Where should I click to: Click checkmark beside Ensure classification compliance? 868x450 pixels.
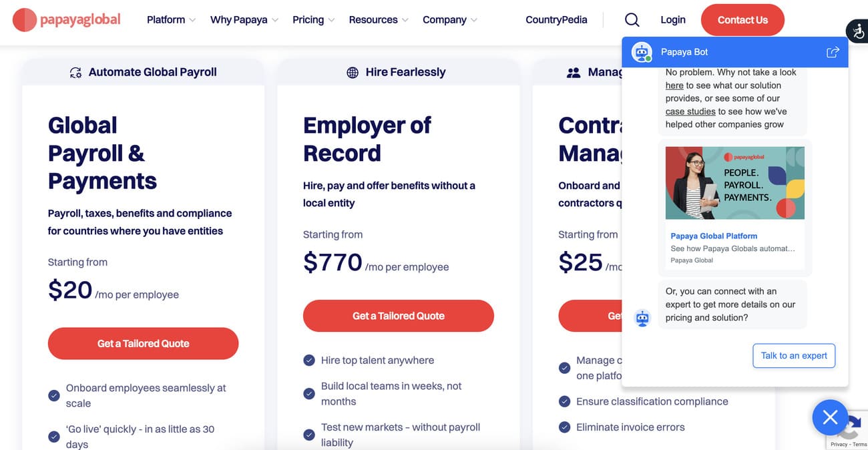pos(564,402)
